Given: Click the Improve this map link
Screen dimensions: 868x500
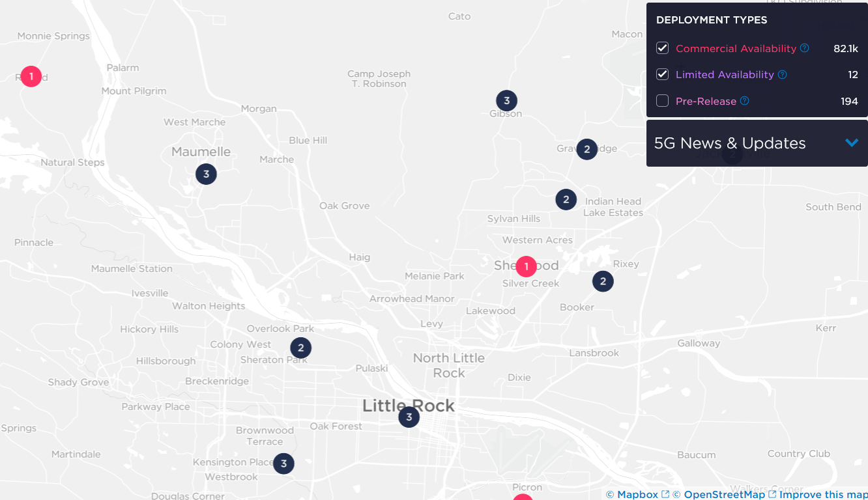Looking at the screenshot, I should (823, 495).
